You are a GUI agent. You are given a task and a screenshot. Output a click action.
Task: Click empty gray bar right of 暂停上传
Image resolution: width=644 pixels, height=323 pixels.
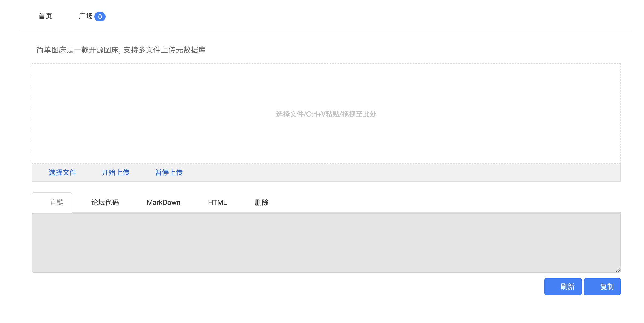[402, 172]
